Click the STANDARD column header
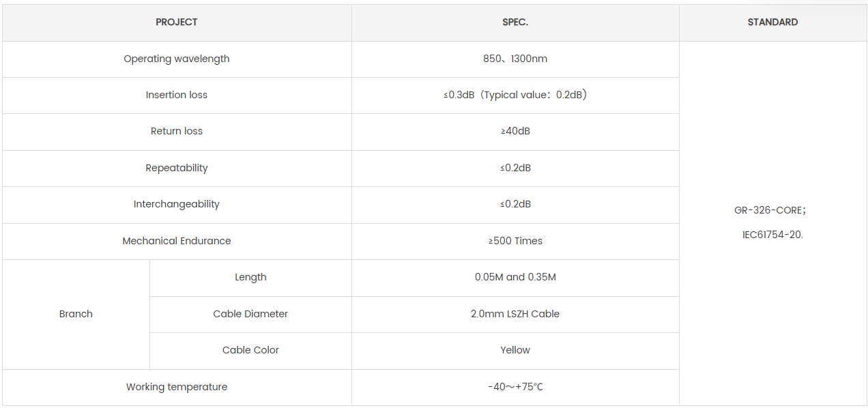 [772, 23]
